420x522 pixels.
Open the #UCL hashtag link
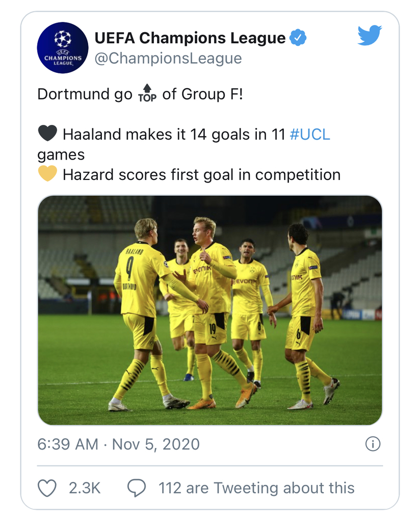point(310,135)
